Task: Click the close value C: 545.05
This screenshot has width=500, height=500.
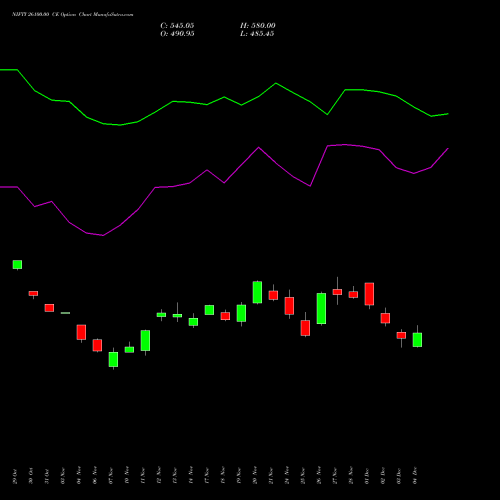Action: click(177, 26)
